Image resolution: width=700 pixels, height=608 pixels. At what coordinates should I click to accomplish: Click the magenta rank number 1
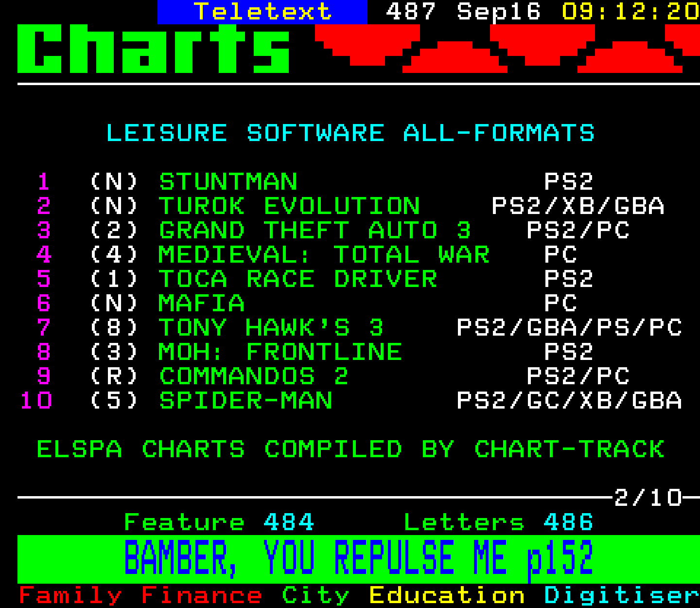[44, 182]
